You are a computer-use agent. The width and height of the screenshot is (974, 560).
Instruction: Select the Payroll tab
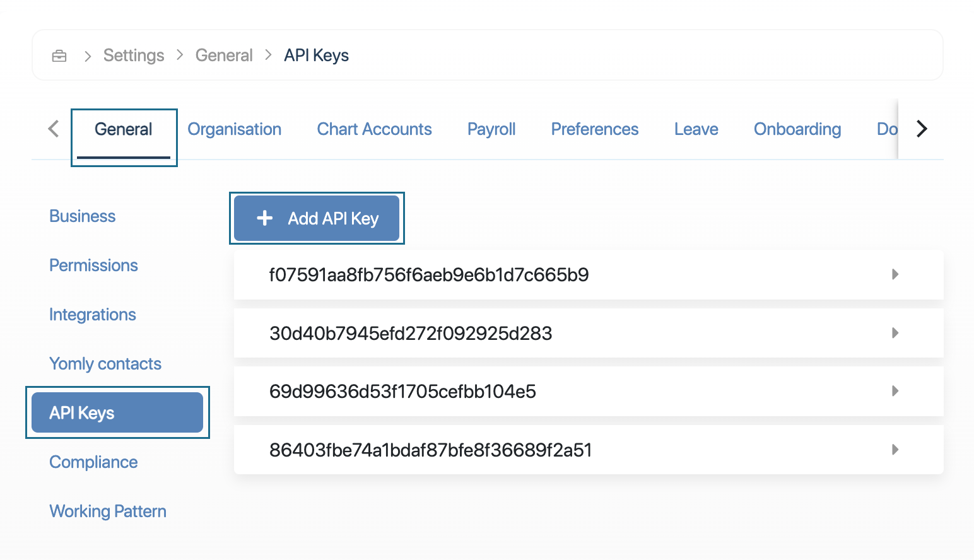coord(491,129)
